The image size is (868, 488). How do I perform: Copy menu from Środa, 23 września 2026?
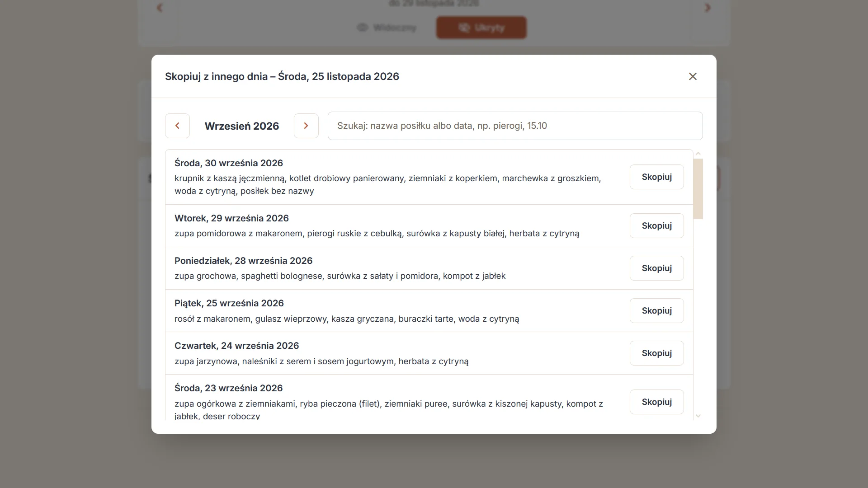pyautogui.click(x=656, y=402)
